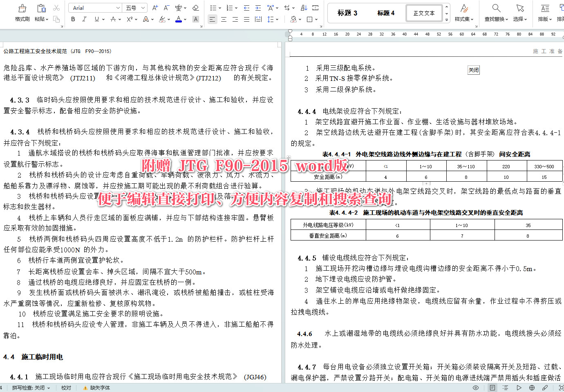Select the 正文文本 body text style
The height and width of the screenshot is (392, 564).
(x=424, y=13)
